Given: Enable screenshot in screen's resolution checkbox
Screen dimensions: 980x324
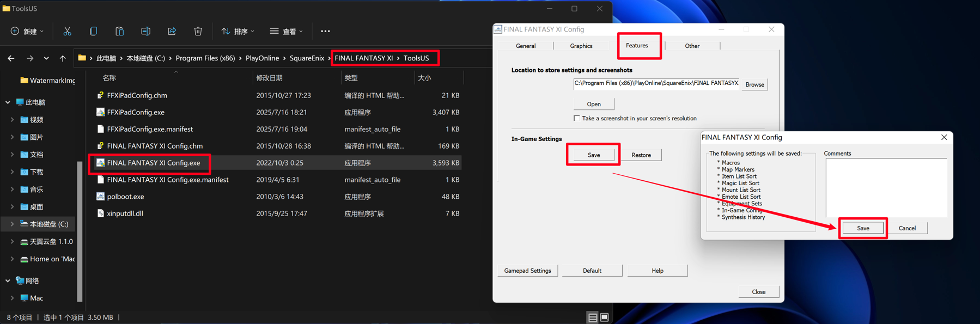Looking at the screenshot, I should click(576, 118).
